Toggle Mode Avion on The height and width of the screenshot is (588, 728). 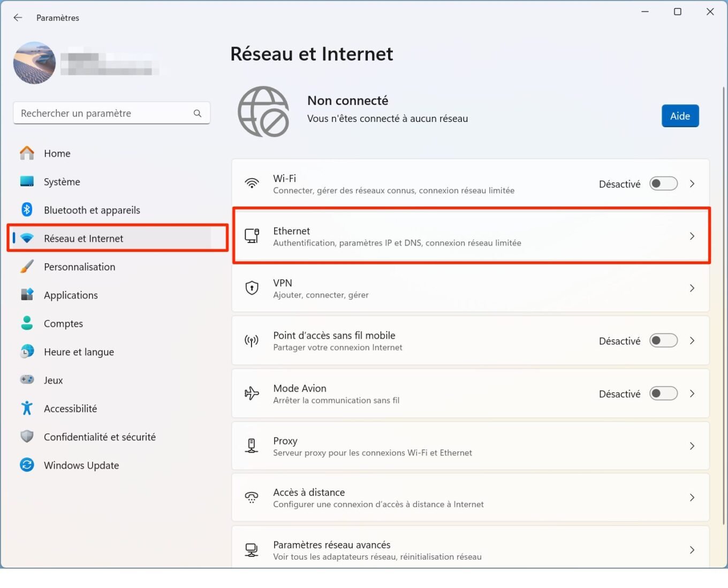pos(663,393)
